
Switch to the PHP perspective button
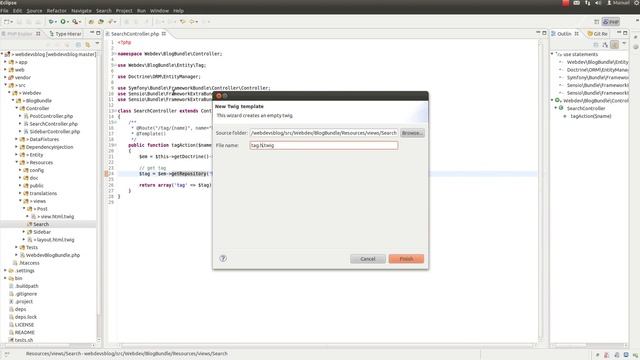click(611, 22)
